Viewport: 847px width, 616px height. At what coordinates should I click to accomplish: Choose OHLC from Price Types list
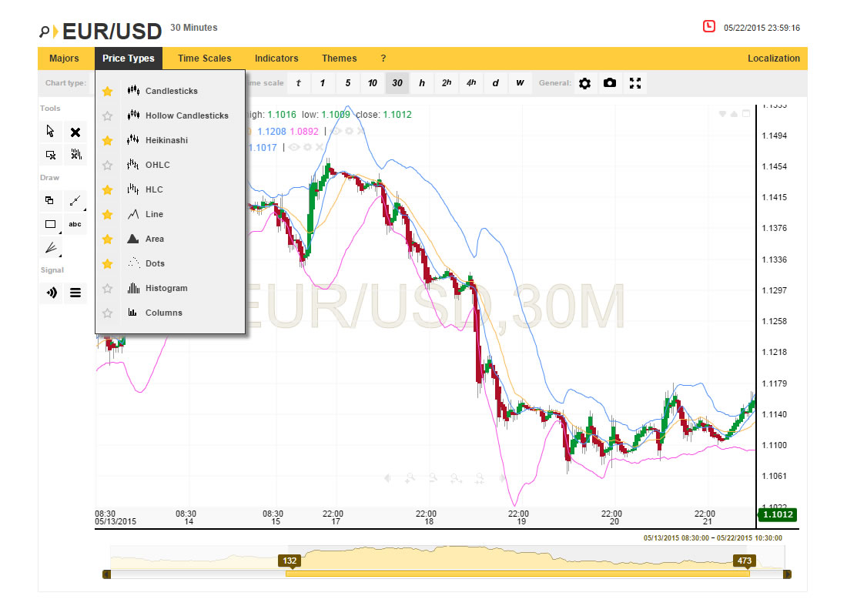[157, 165]
